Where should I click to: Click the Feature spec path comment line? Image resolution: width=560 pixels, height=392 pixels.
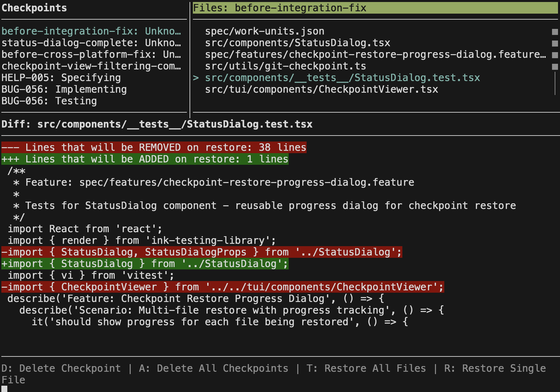tap(214, 182)
